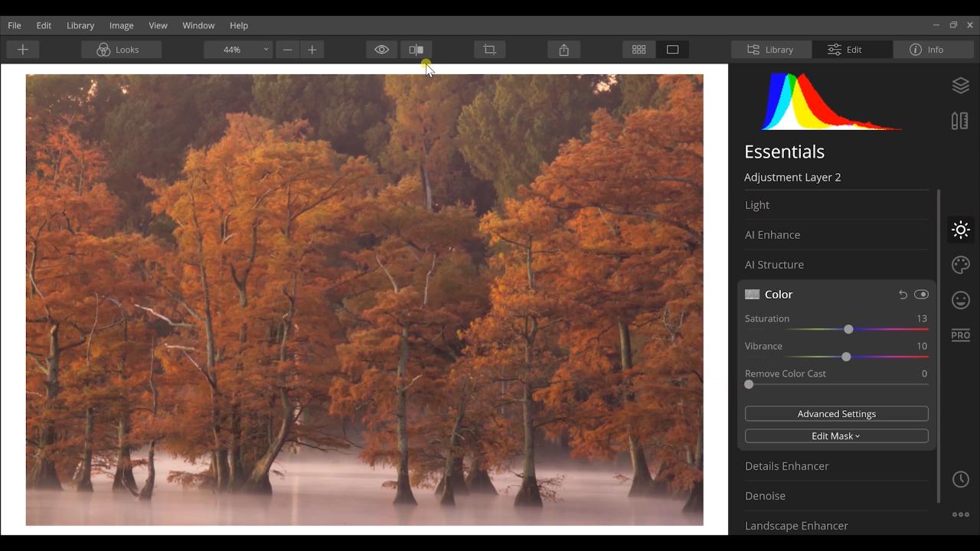Click the crop tool icon

tap(490, 50)
